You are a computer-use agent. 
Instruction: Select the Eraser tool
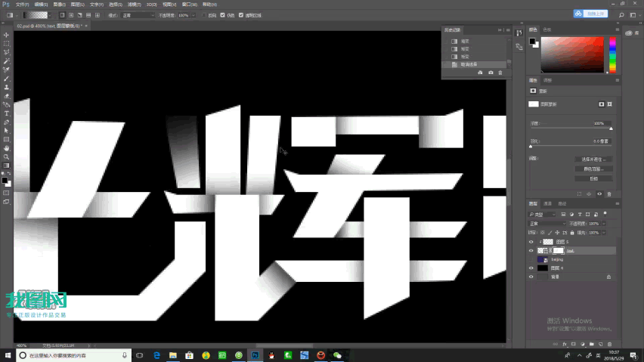coord(6,96)
